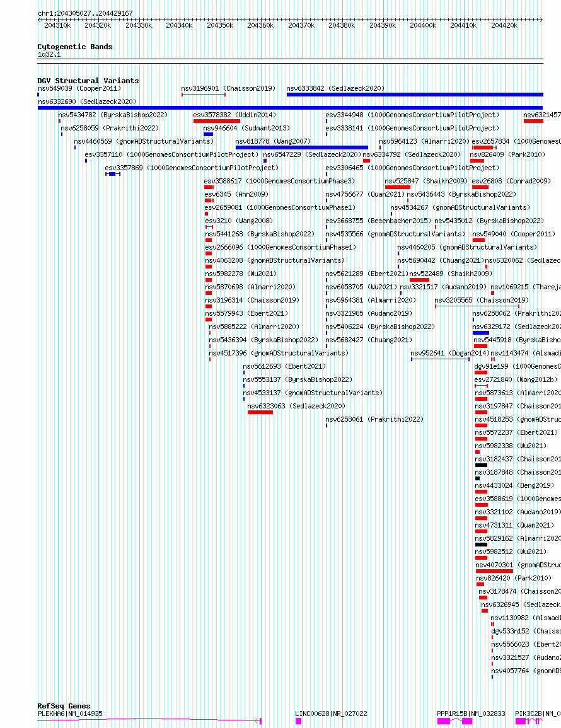The height and width of the screenshot is (728, 561).
Task: Click LINC00628|NR_027022 gene label
Action: 331,714
